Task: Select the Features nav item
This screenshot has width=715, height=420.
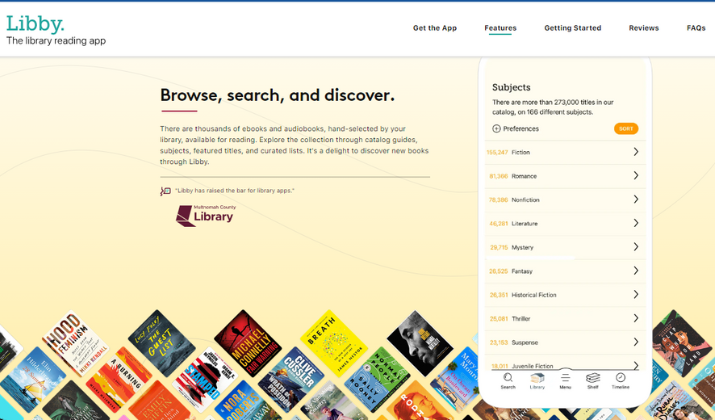Action: tap(500, 28)
